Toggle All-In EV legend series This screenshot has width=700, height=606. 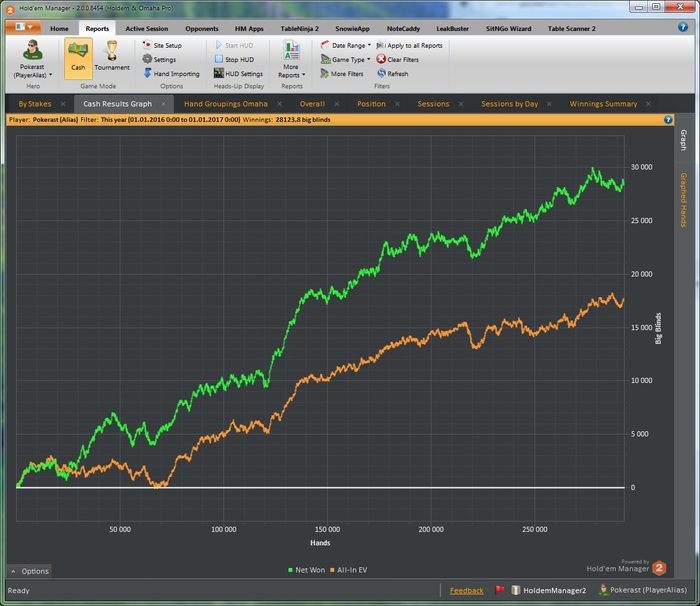[348, 570]
